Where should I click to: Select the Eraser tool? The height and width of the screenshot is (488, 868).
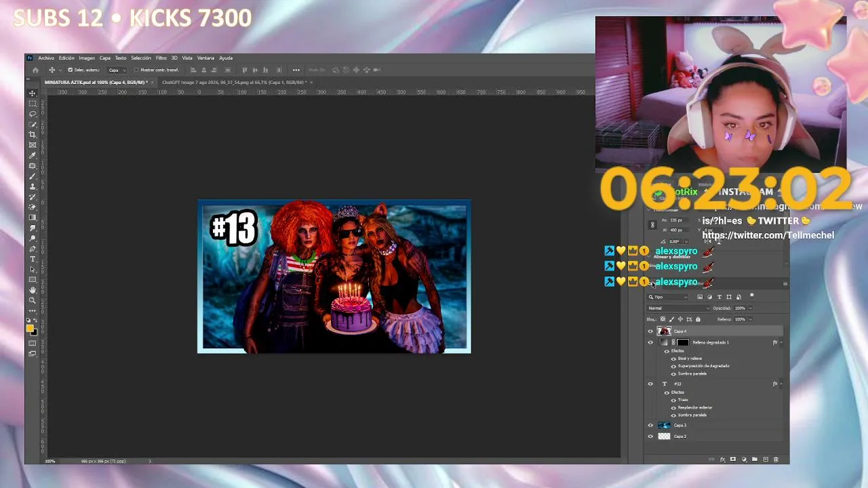tap(33, 207)
